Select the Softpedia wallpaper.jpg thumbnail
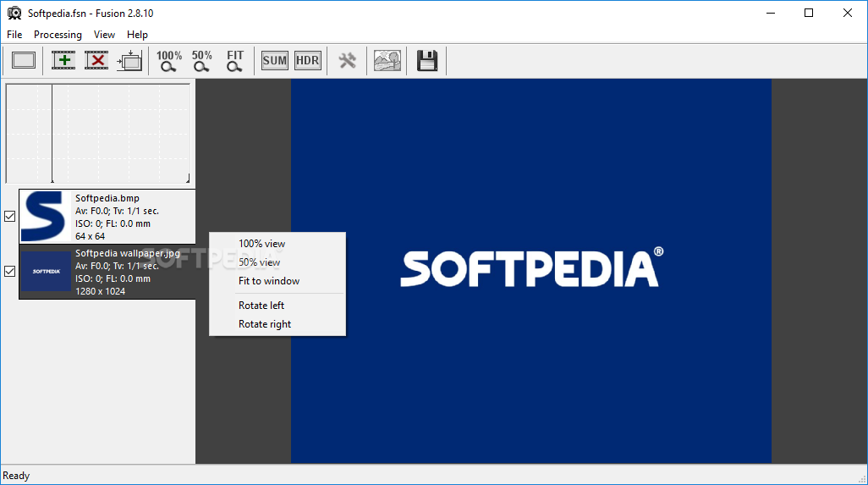This screenshot has width=868, height=485. tap(46, 272)
